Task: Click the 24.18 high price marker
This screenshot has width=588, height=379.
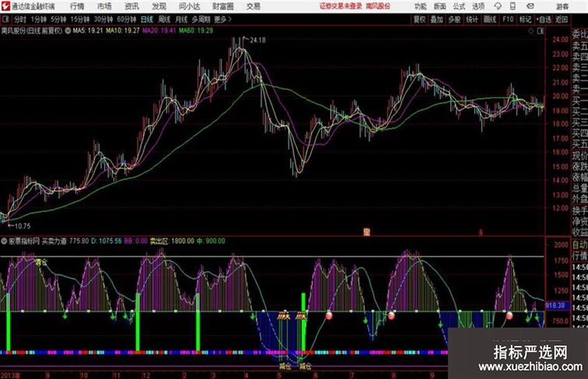Action: 257,40
